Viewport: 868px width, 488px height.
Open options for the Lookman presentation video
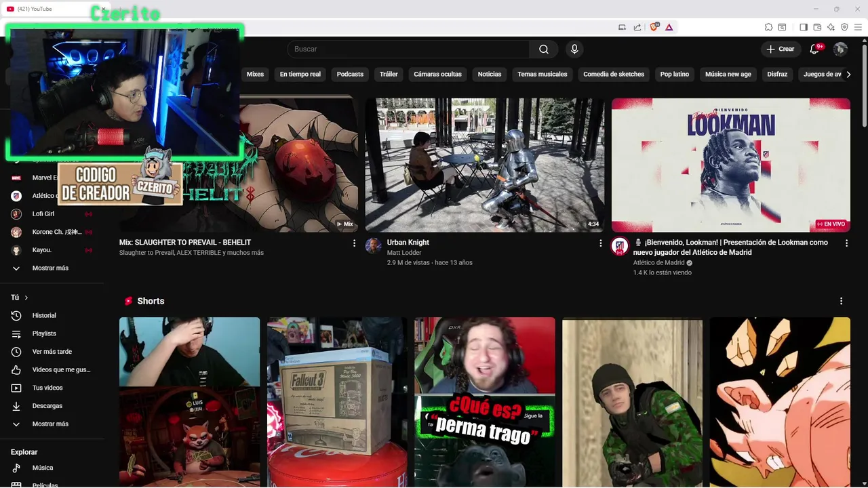846,243
